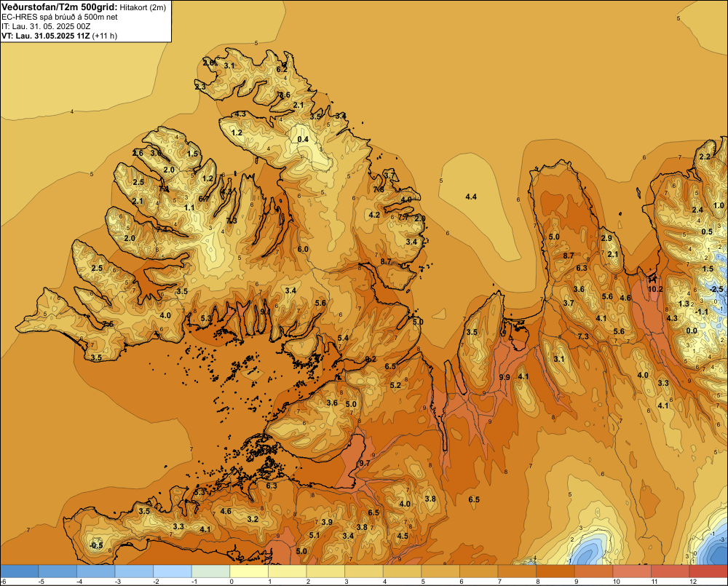Click the 2.2 temperature label
This screenshot has height=586, width=728.
(705, 157)
